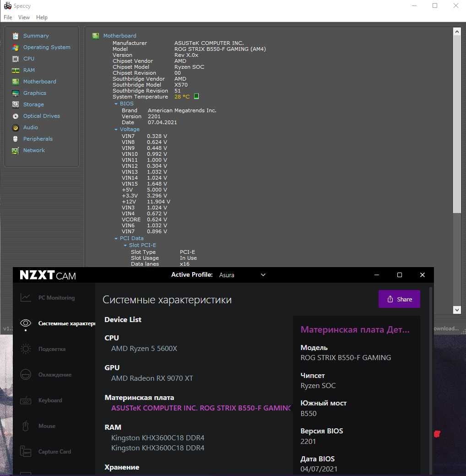
Task: Click the Network icon in Speccy sidebar
Action: click(16, 151)
